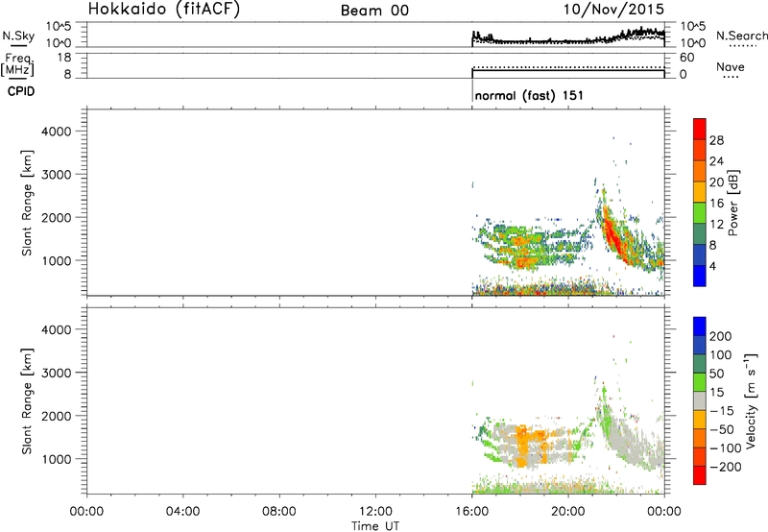Click the 16 label on Power colorbar
The height and width of the screenshot is (532, 768).
coord(716,203)
